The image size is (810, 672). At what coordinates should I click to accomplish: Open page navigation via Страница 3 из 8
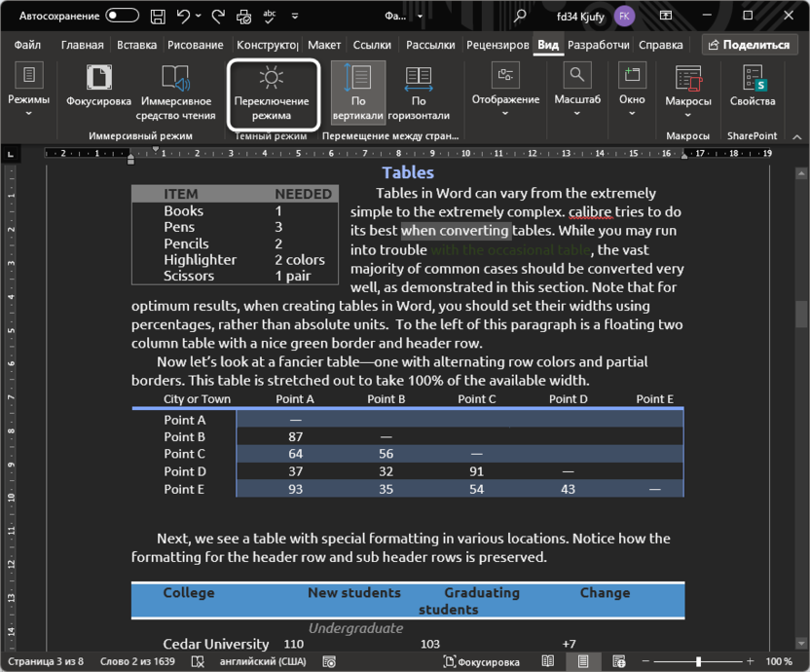pyautogui.click(x=46, y=661)
